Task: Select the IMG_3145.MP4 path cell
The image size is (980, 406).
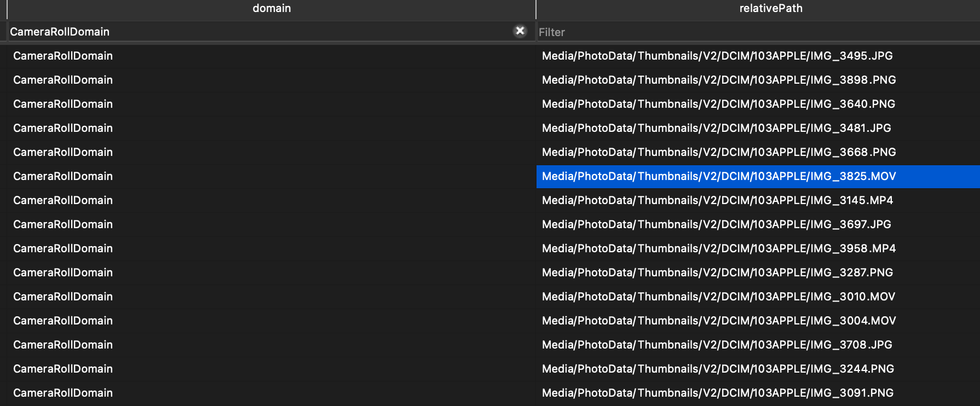Action: (x=717, y=200)
